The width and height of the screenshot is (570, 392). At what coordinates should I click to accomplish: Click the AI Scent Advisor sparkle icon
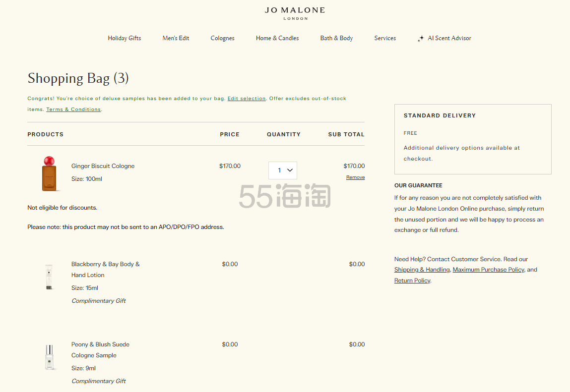[x=421, y=39]
